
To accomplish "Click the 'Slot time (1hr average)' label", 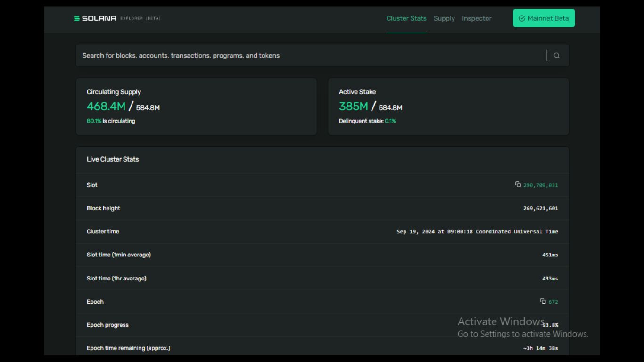I will (116, 278).
